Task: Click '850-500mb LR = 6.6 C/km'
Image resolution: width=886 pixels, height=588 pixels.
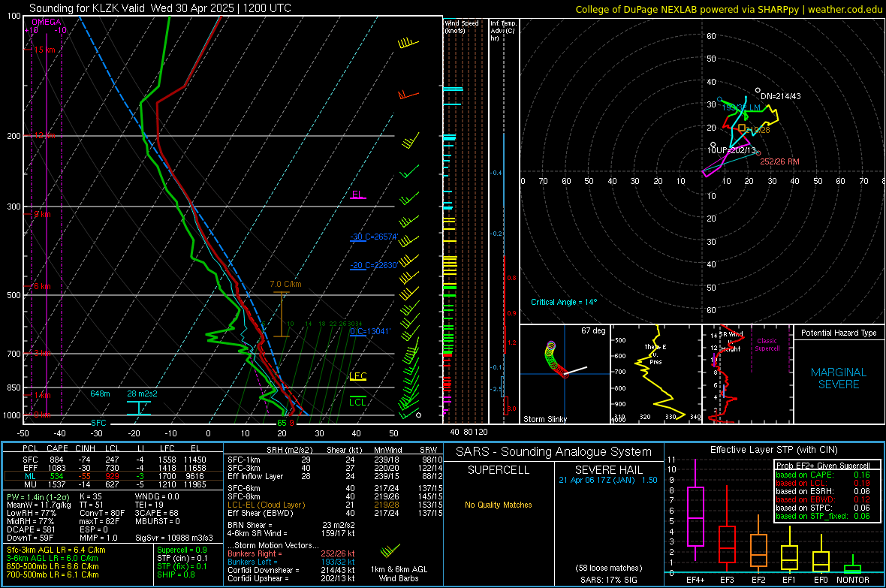Action: [x=53, y=566]
